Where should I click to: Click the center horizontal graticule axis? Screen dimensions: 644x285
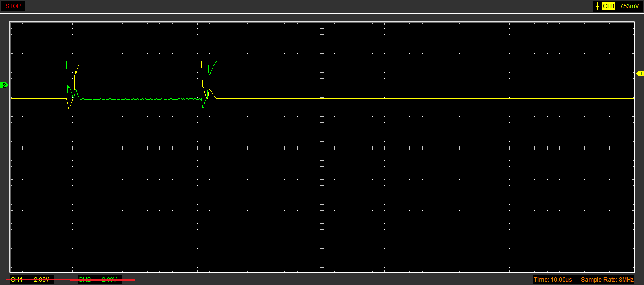click(322, 148)
